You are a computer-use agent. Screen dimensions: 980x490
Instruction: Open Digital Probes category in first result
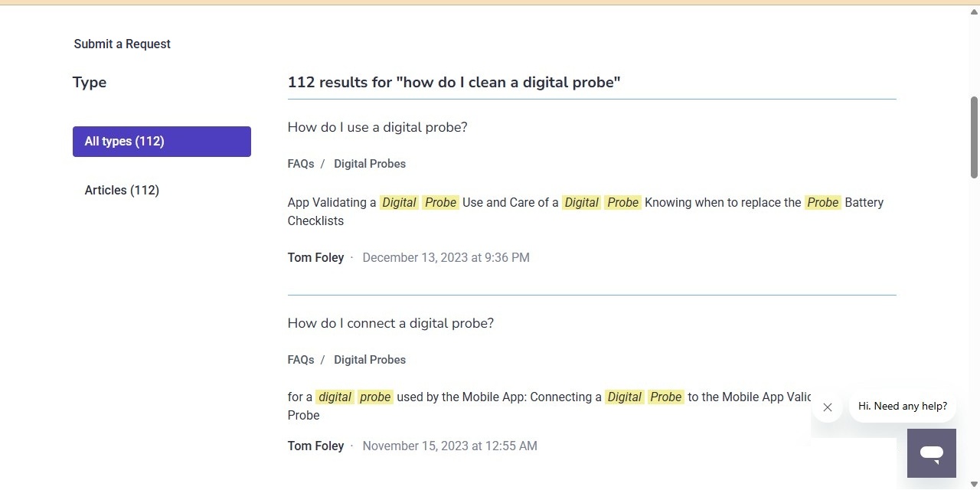370,164
